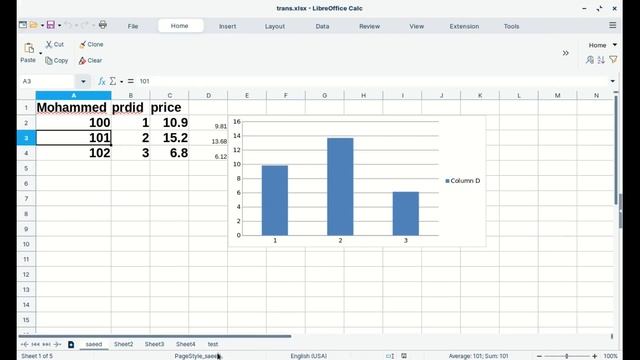Viewport: 640px width, 360px height.
Task: Click the zoom in plus button
Action: point(595,356)
